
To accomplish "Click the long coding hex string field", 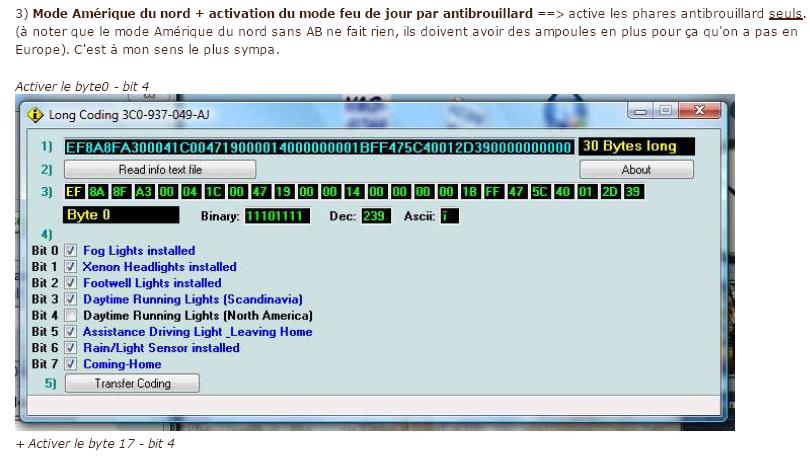I will coord(319,147).
